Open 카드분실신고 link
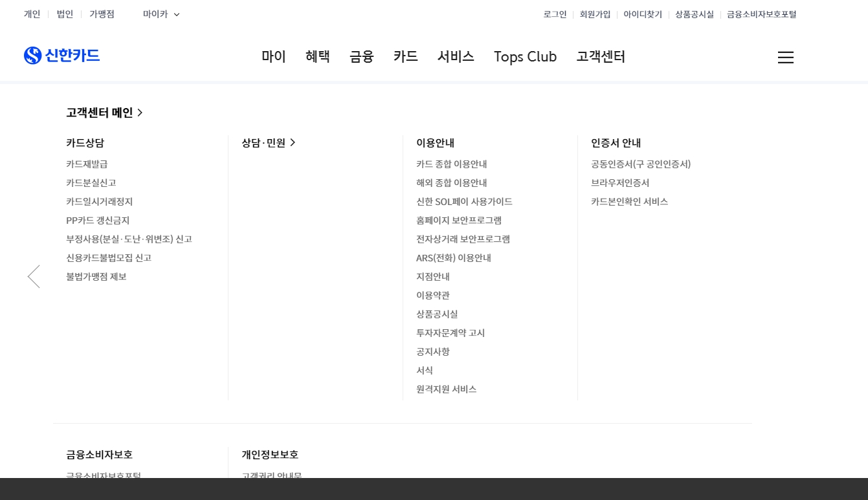 coord(91,183)
